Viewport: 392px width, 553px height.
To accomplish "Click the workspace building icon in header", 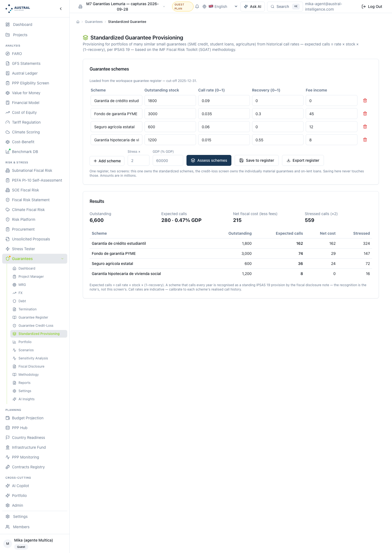I will click(x=80, y=7).
